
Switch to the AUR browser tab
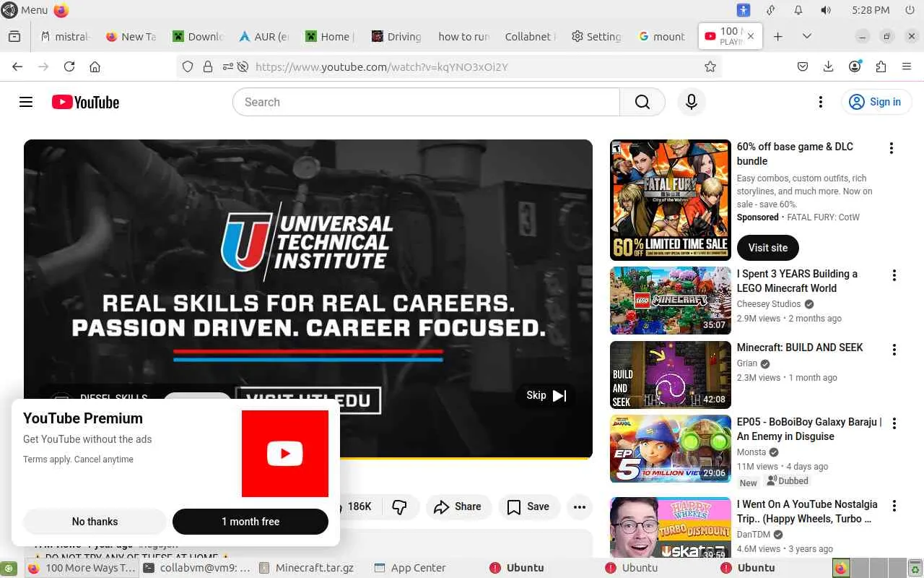tap(263, 36)
